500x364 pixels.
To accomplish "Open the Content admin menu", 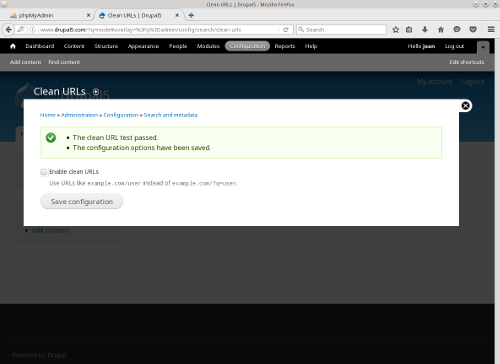I will 74,46.
